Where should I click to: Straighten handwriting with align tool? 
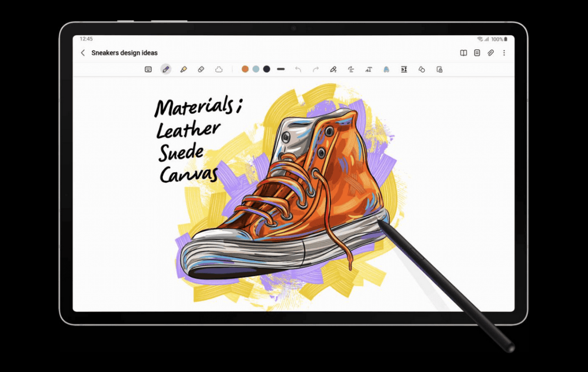click(351, 69)
